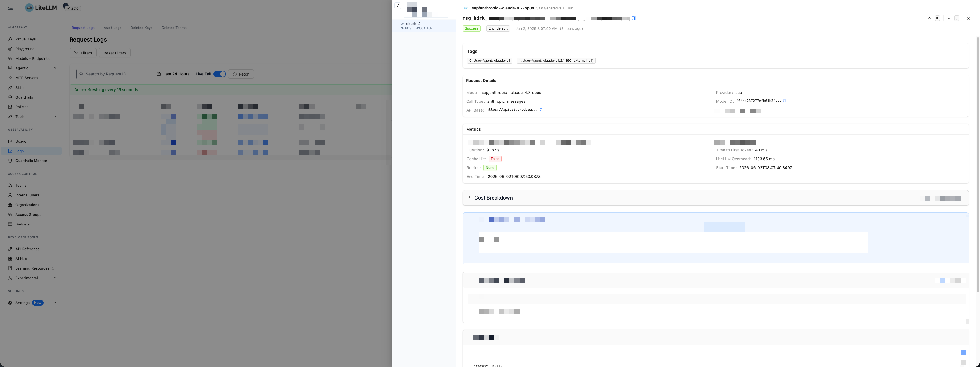Open Virtual Keys page
This screenshot has height=367, width=980.
[25, 39]
